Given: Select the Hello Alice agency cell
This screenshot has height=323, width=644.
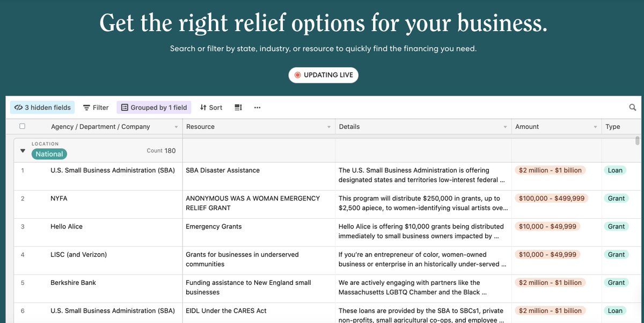Looking at the screenshot, I should [x=98, y=232].
